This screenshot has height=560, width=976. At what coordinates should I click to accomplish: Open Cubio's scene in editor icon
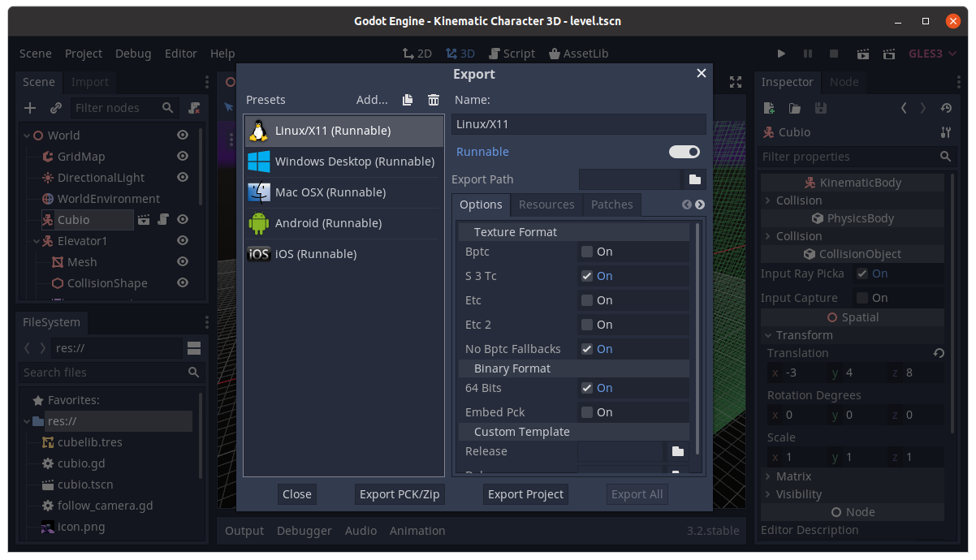tap(144, 219)
